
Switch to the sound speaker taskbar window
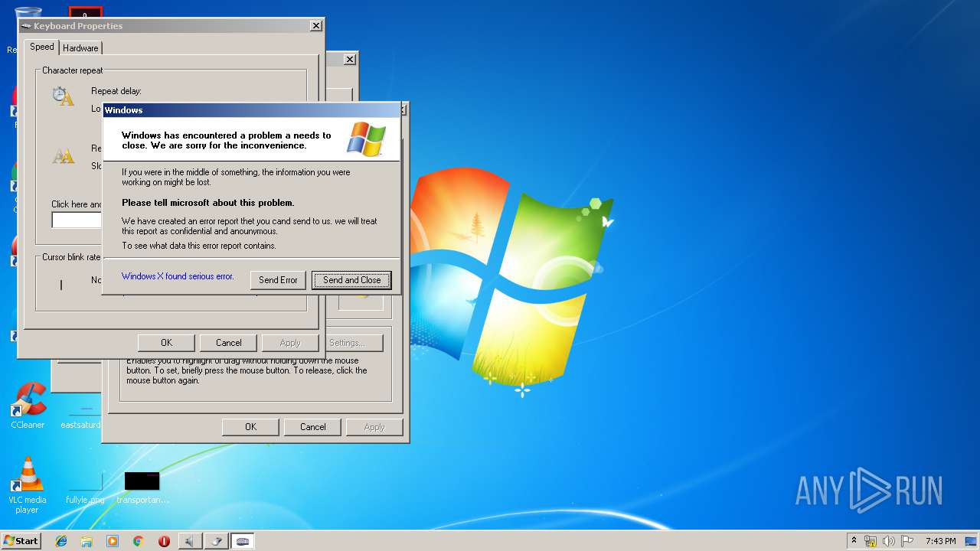click(189, 541)
